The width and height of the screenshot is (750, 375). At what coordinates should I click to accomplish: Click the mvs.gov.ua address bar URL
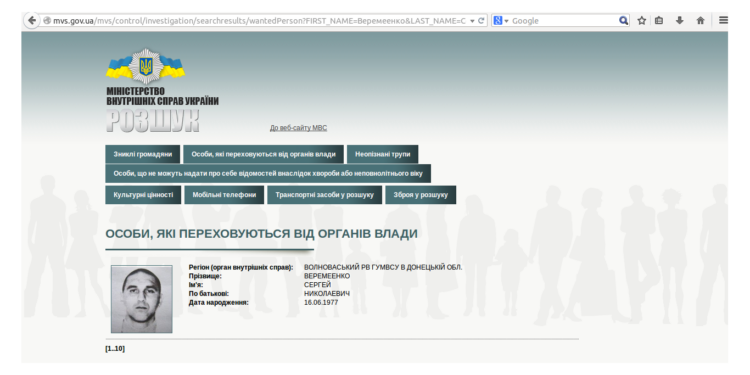tap(259, 21)
